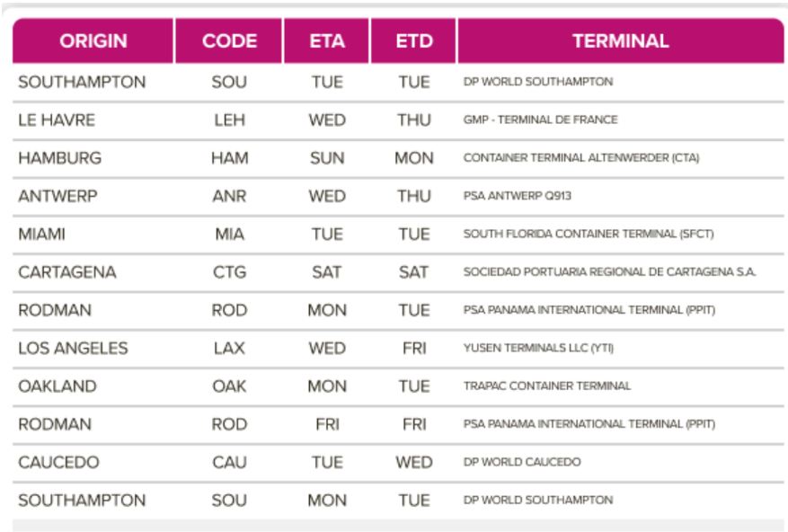Click the TraPac Container Terminal cell

(x=547, y=386)
